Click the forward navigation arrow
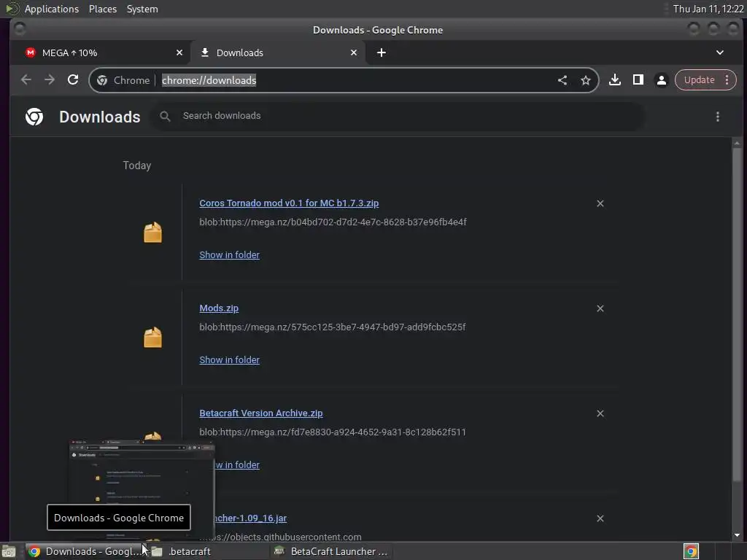 click(x=50, y=80)
